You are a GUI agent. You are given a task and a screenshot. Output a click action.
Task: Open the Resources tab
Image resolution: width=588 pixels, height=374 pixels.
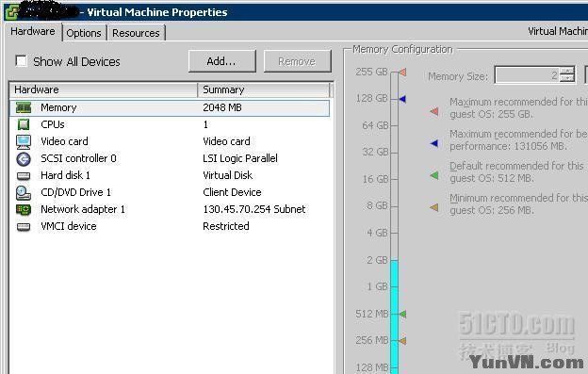(136, 33)
